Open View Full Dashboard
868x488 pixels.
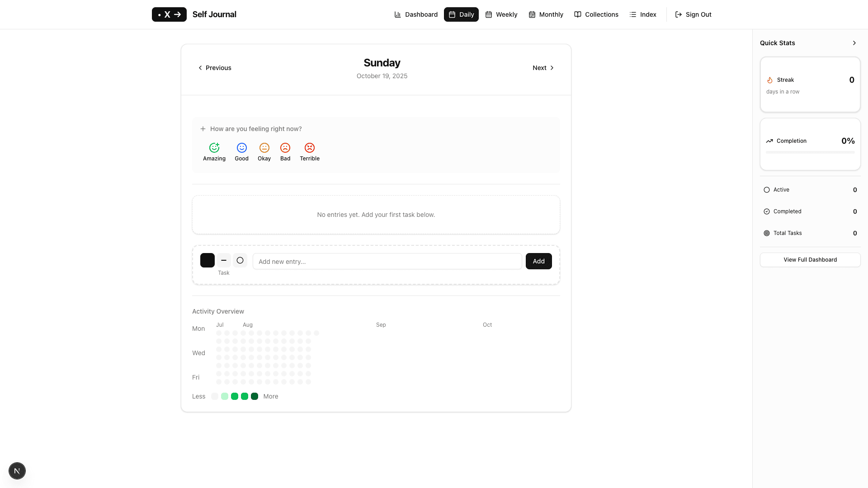[810, 260]
